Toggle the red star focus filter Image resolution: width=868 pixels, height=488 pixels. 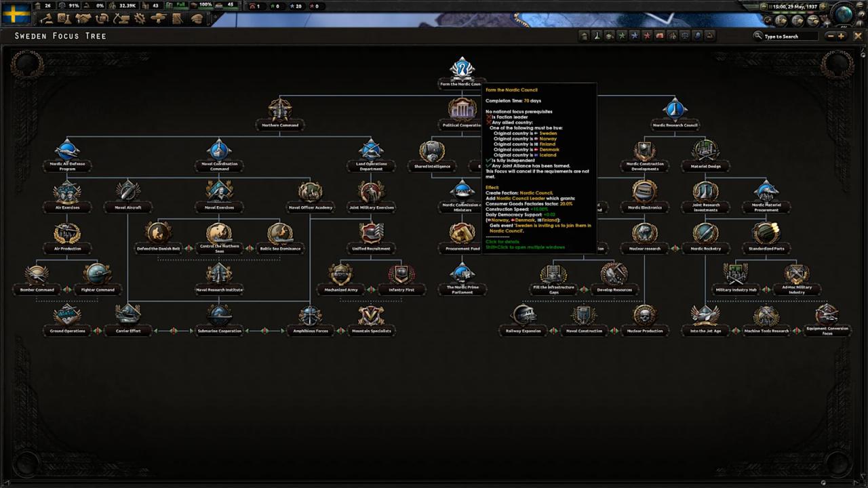[647, 36]
